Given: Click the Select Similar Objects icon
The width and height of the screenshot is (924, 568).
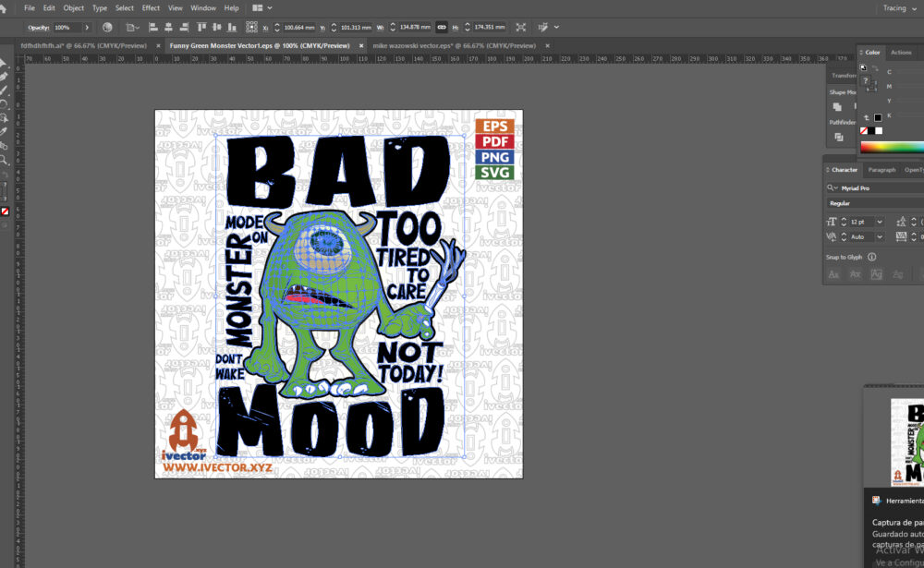Looking at the screenshot, I should coord(542,27).
